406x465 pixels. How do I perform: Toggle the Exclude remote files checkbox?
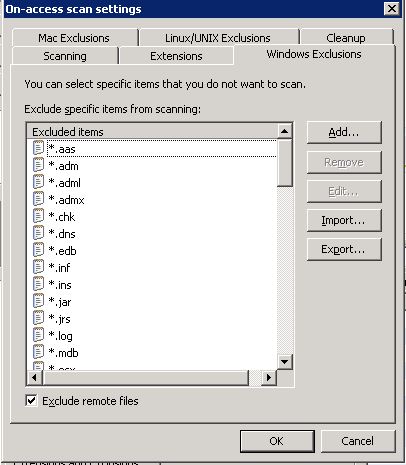tap(31, 401)
